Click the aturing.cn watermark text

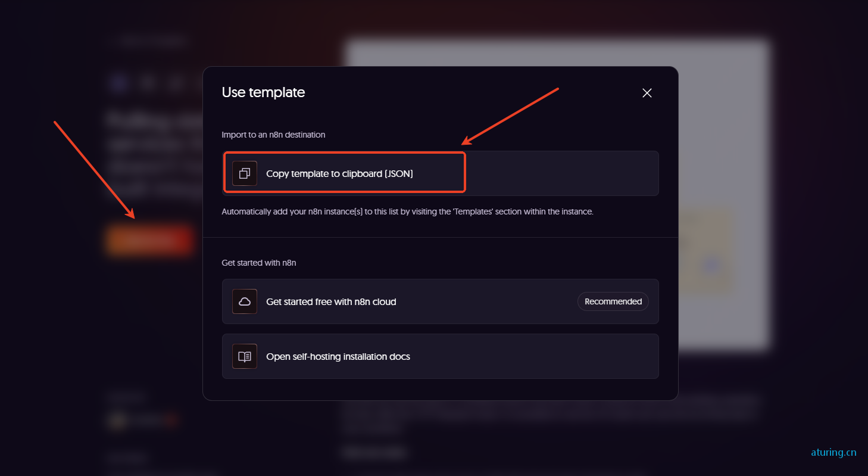click(833, 452)
